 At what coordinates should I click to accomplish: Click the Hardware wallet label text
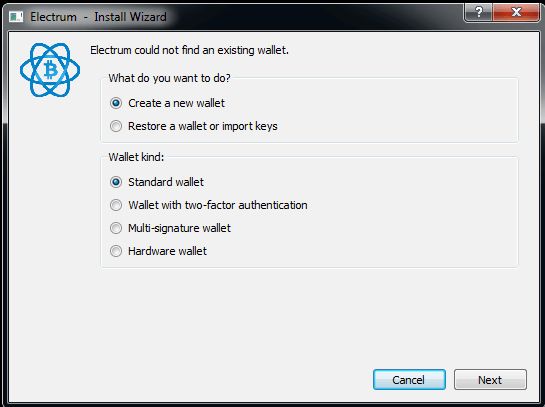coord(168,251)
